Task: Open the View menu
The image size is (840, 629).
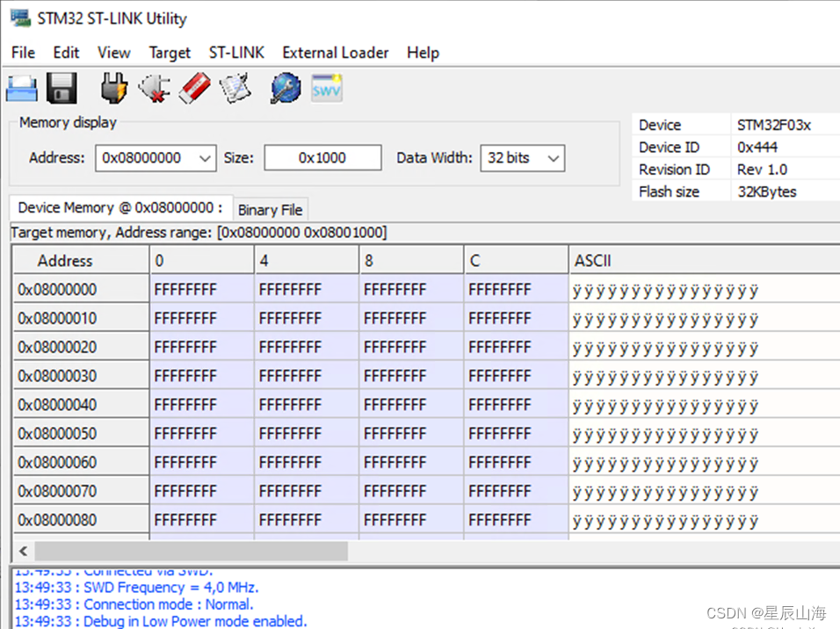Action: click(113, 53)
